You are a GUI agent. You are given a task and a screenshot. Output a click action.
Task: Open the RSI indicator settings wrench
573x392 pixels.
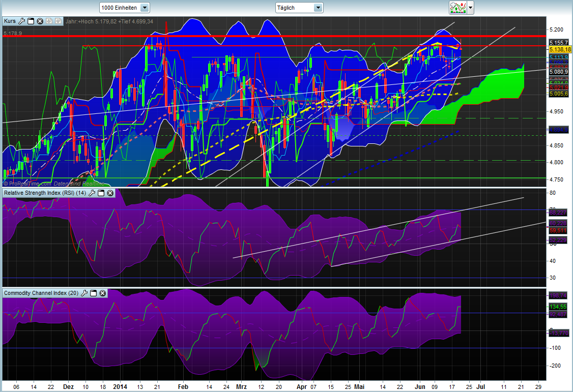pos(92,193)
